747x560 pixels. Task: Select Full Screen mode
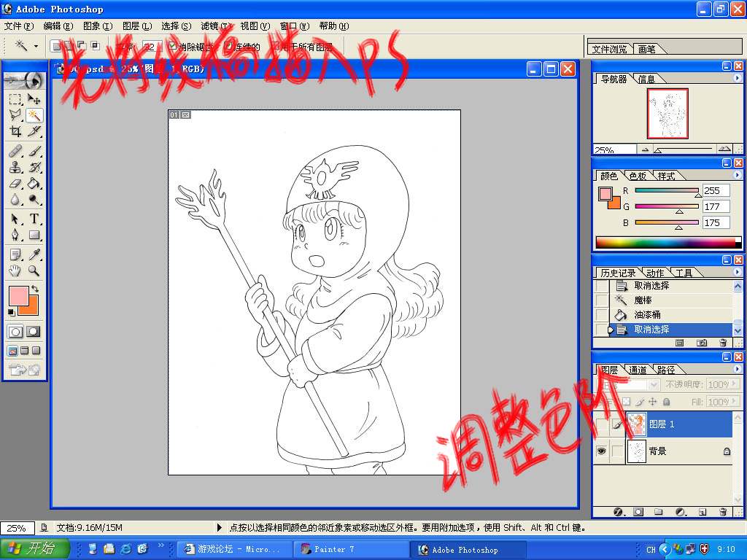(x=36, y=351)
